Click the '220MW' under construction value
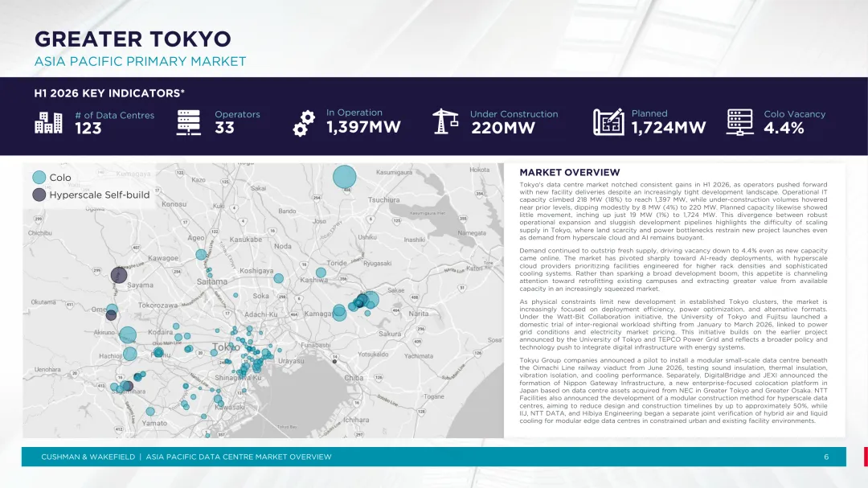 coord(503,128)
